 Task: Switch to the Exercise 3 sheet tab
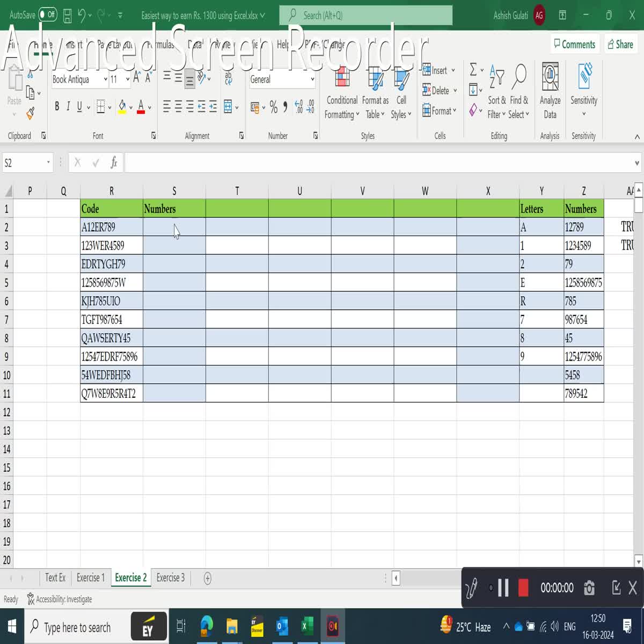point(170,578)
